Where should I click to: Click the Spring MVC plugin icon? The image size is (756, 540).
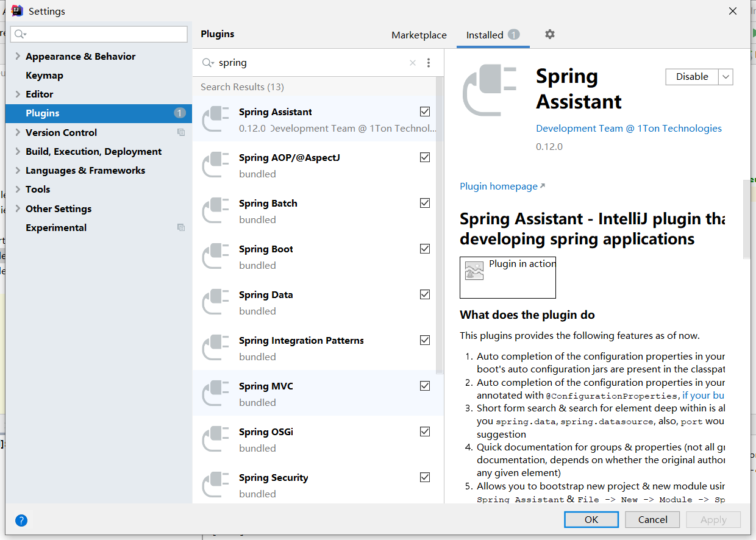tap(215, 393)
